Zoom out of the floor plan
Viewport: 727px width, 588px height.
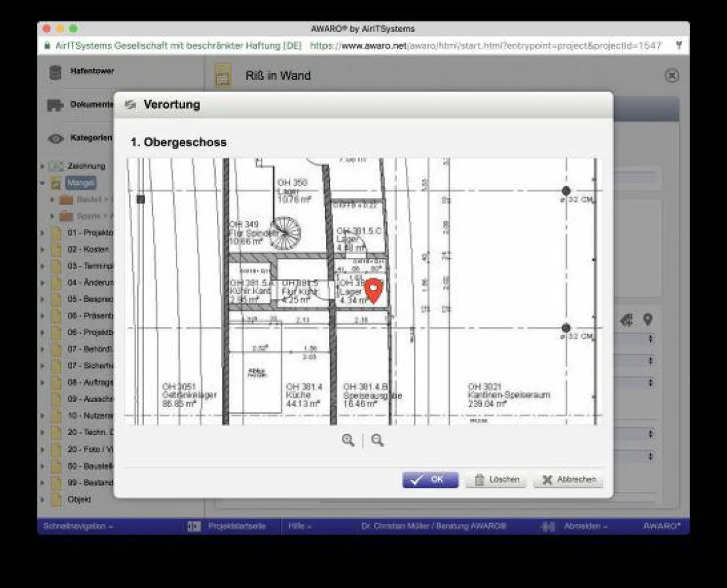(377, 440)
